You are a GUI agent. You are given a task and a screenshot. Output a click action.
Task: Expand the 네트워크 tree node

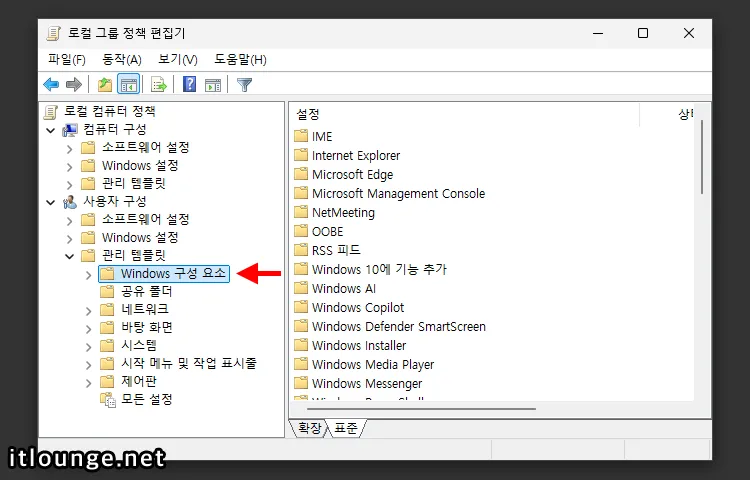[x=88, y=311]
